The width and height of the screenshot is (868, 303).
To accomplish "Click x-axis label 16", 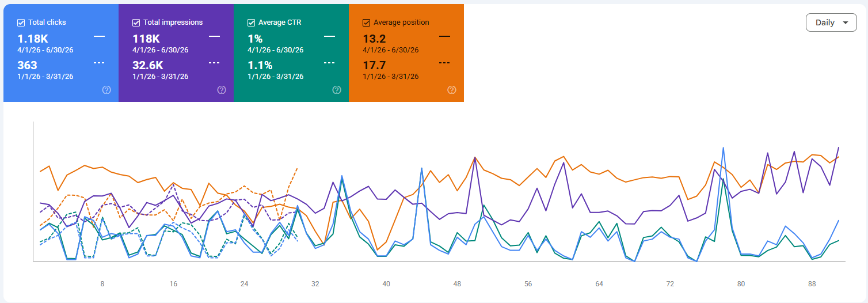I will click(x=173, y=284).
